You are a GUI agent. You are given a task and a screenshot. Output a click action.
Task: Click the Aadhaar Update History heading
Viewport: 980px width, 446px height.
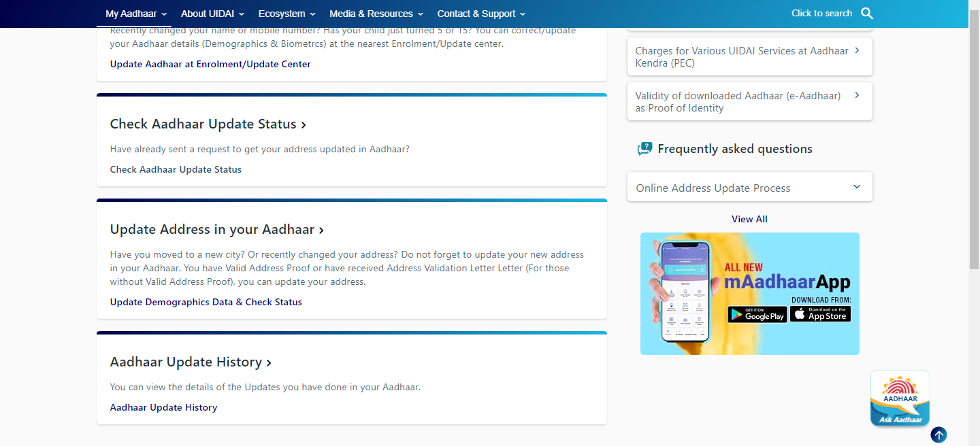point(191,362)
